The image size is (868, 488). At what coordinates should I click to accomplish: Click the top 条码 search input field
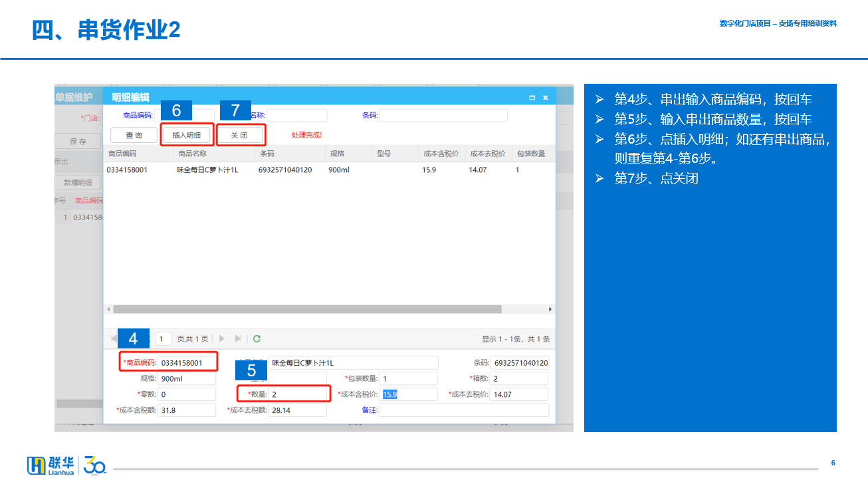(x=443, y=116)
